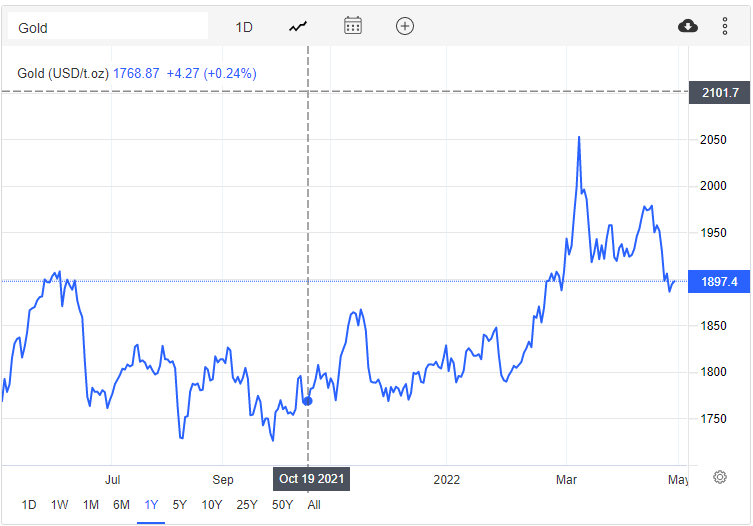Select the 1W time range
Viewport: 753px width, 526px height.
tap(60, 505)
